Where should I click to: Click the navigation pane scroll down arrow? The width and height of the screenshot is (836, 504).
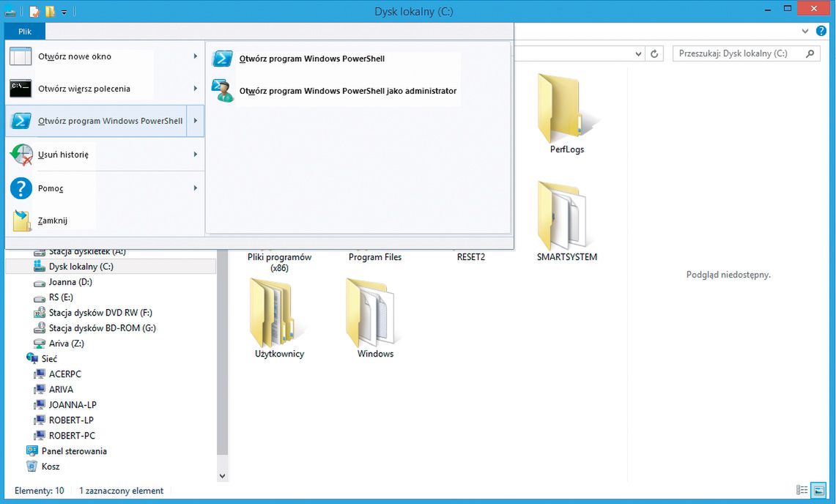coord(222,475)
